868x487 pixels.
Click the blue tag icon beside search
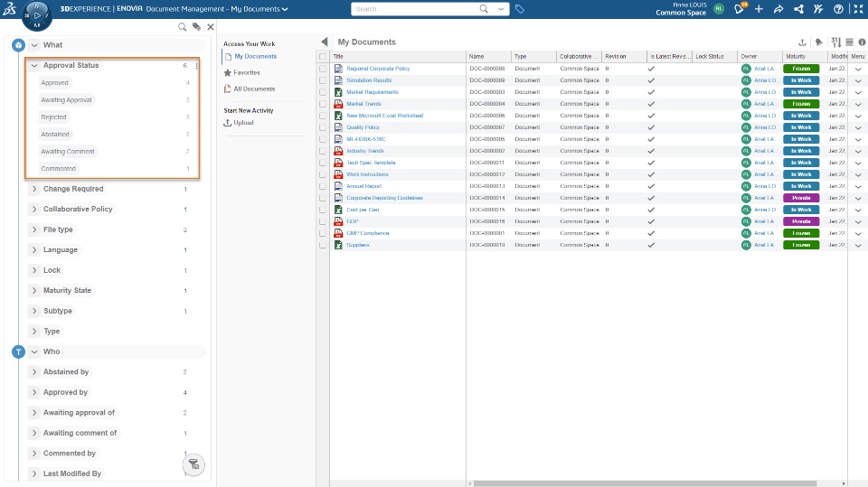pos(519,9)
